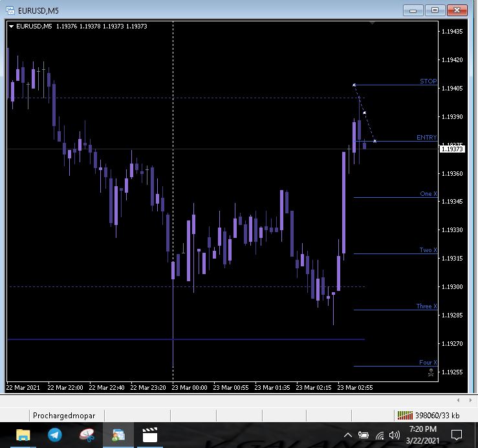Click the chart shift triangle marker at the chart's upper edge

tap(372, 23)
